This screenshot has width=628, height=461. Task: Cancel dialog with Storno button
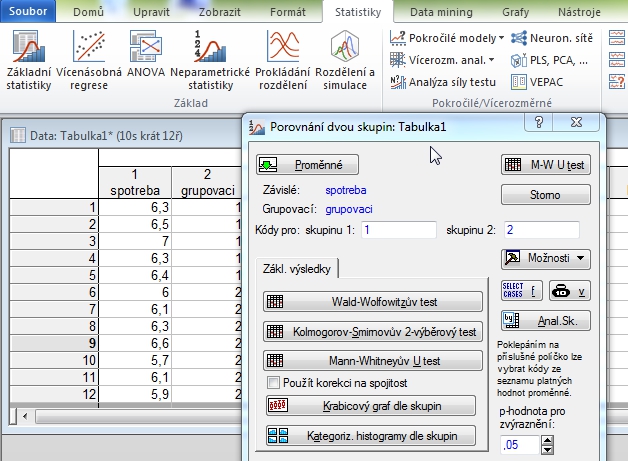click(x=545, y=195)
